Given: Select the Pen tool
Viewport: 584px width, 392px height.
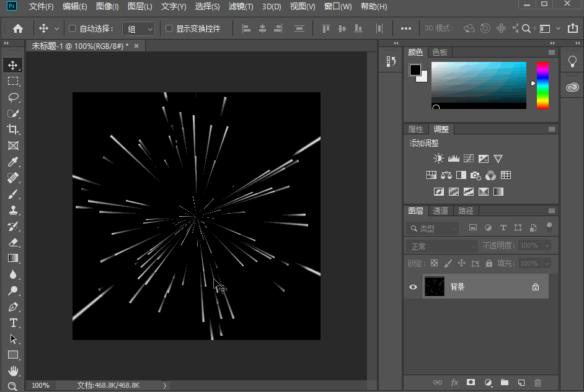Looking at the screenshot, I should [x=13, y=307].
